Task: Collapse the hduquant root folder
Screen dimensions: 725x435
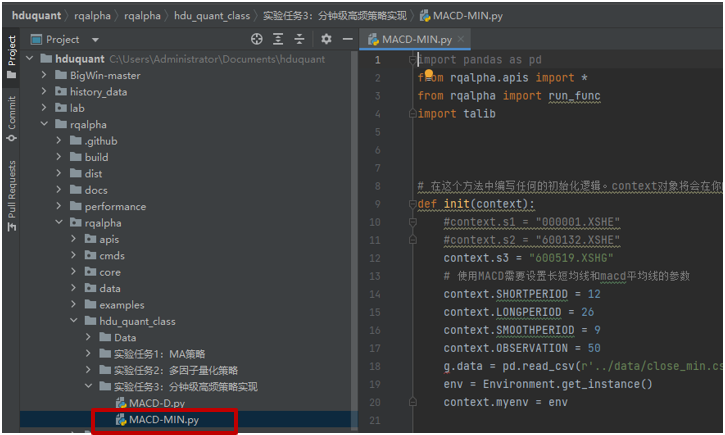Action: click(30, 59)
